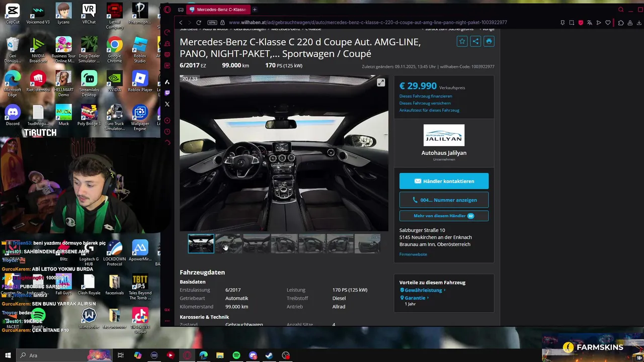The width and height of the screenshot is (644, 362).
Task: Search tabs using magnifier icon
Action: [621, 10]
